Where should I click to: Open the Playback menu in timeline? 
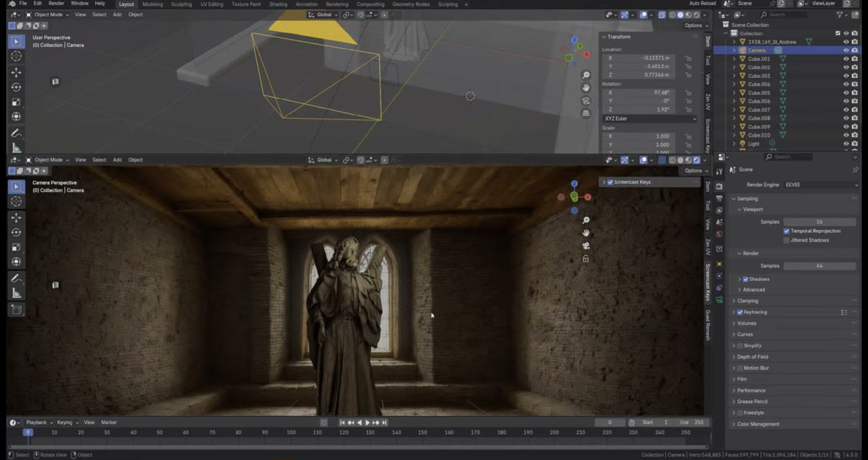click(39, 423)
